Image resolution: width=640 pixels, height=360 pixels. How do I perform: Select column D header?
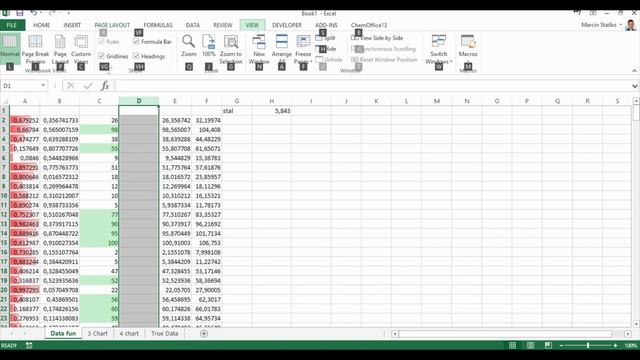coord(139,101)
